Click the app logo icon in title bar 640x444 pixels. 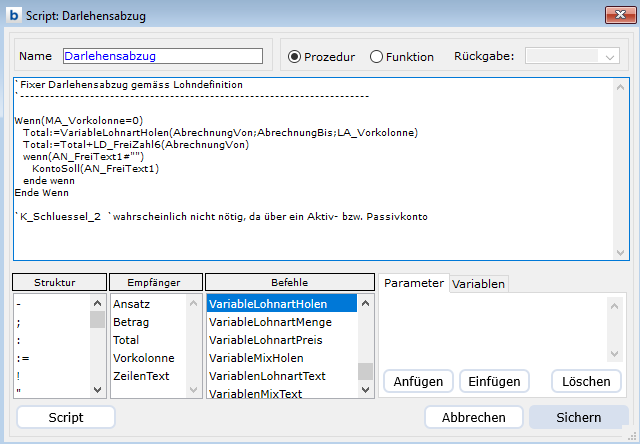(13, 13)
